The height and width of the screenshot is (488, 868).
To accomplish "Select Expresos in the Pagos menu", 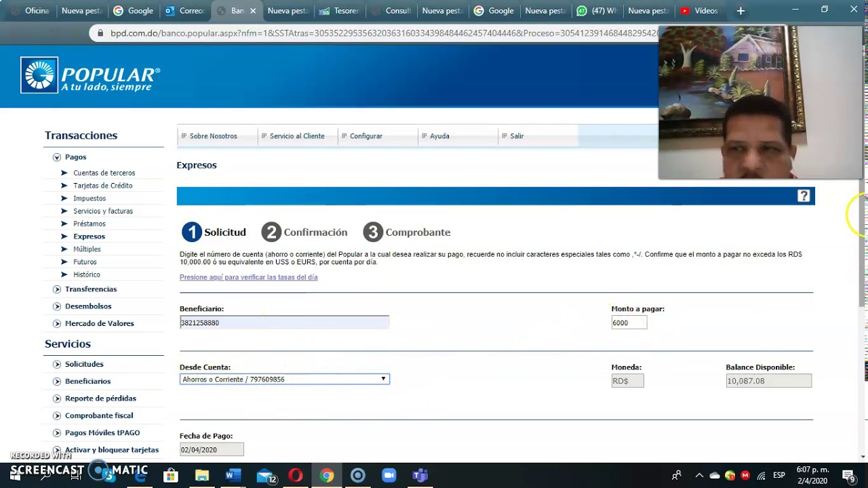I will tap(89, 237).
